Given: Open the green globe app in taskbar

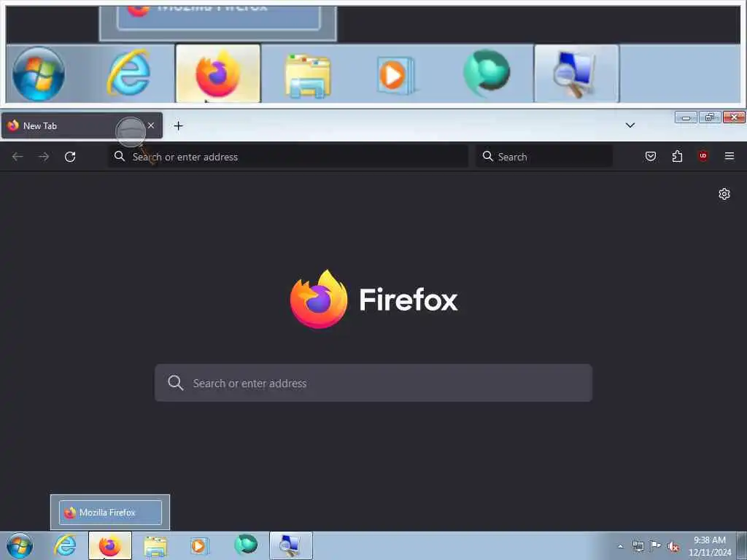Looking at the screenshot, I should pos(246,545).
